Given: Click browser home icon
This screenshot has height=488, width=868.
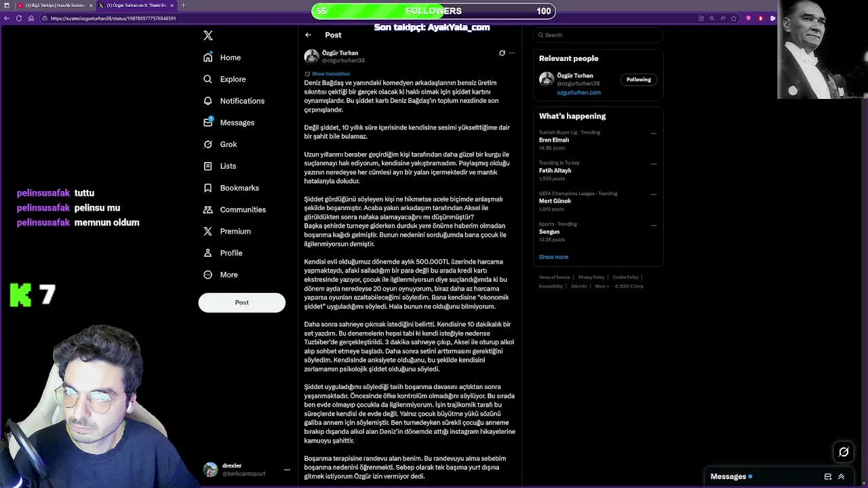Looking at the screenshot, I should point(31,18).
